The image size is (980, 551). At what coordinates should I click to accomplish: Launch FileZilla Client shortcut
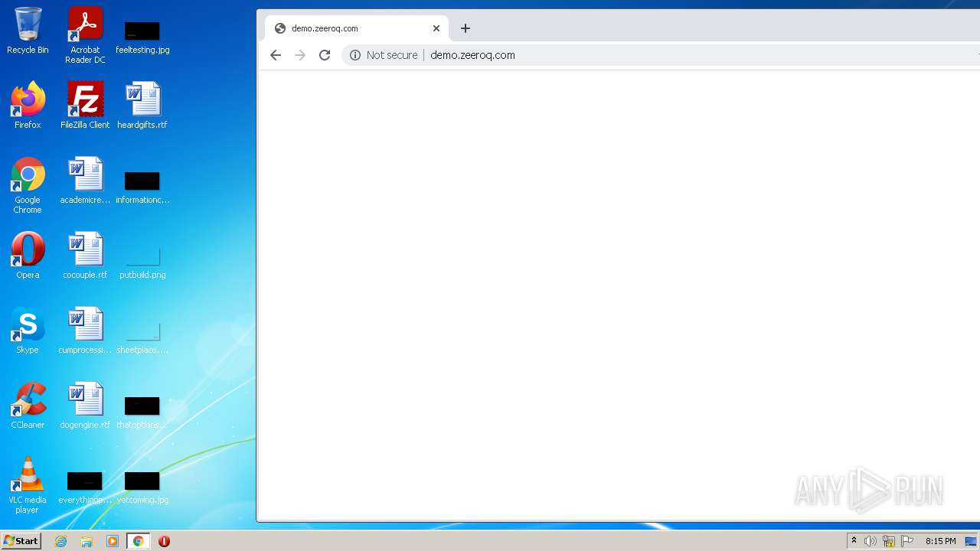85,106
